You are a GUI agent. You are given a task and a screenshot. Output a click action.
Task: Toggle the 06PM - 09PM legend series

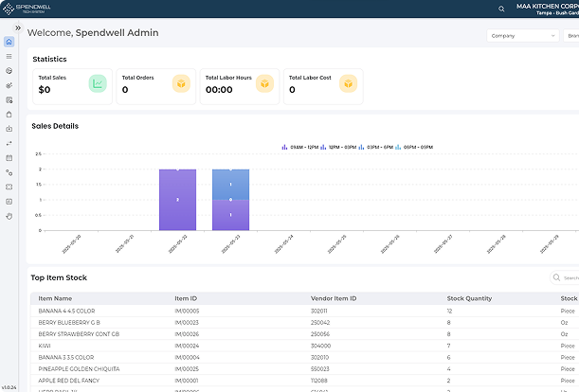point(414,147)
